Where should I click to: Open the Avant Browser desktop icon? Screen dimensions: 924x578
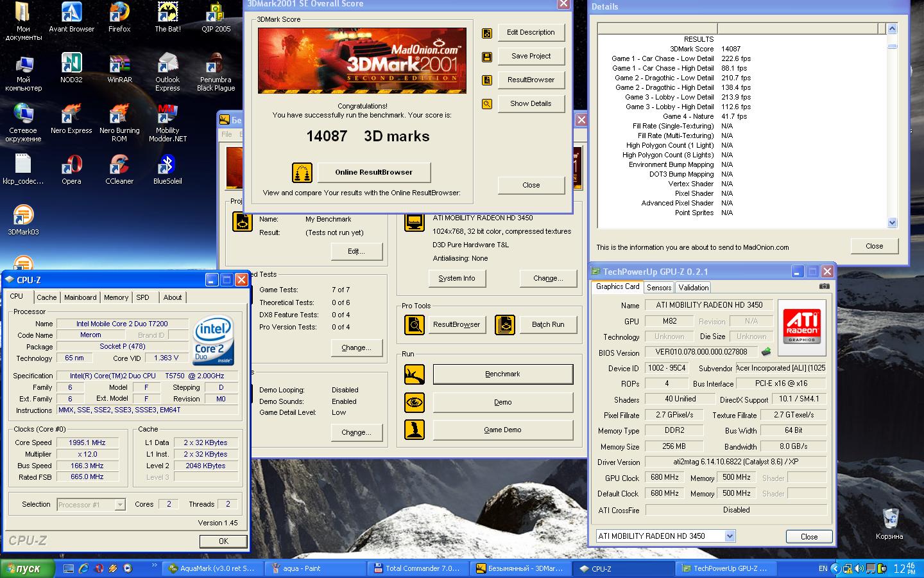[x=71, y=17]
